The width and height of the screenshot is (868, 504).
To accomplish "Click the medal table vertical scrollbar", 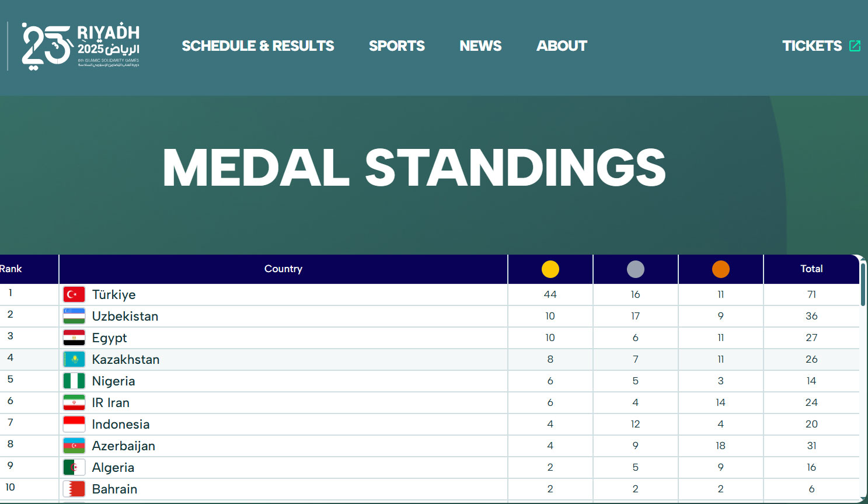I will tap(863, 284).
